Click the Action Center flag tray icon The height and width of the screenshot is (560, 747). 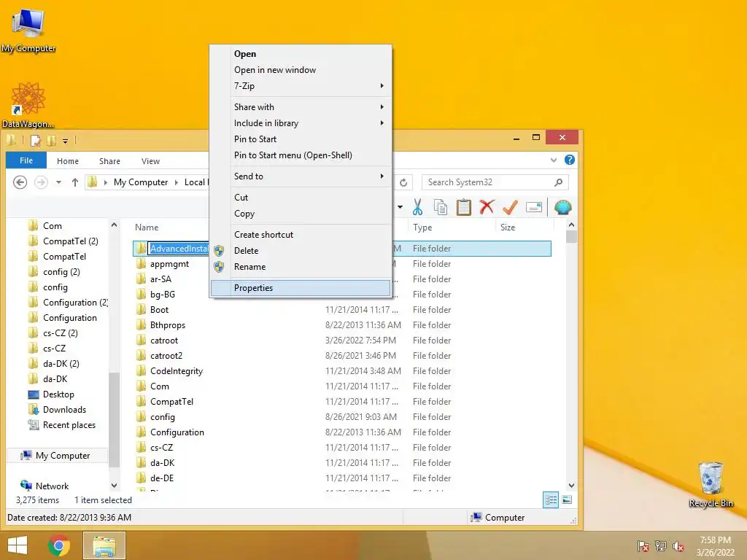click(643, 545)
